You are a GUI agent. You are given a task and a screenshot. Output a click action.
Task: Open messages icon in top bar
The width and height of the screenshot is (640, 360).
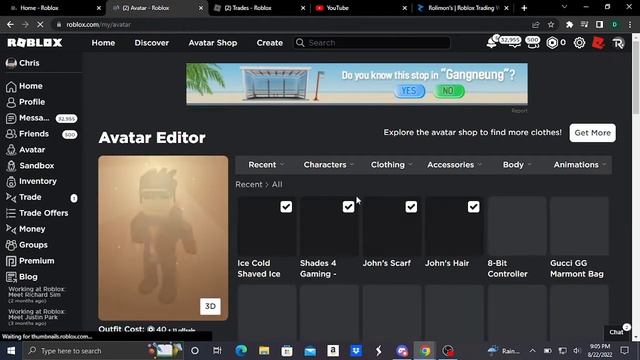pos(513,42)
